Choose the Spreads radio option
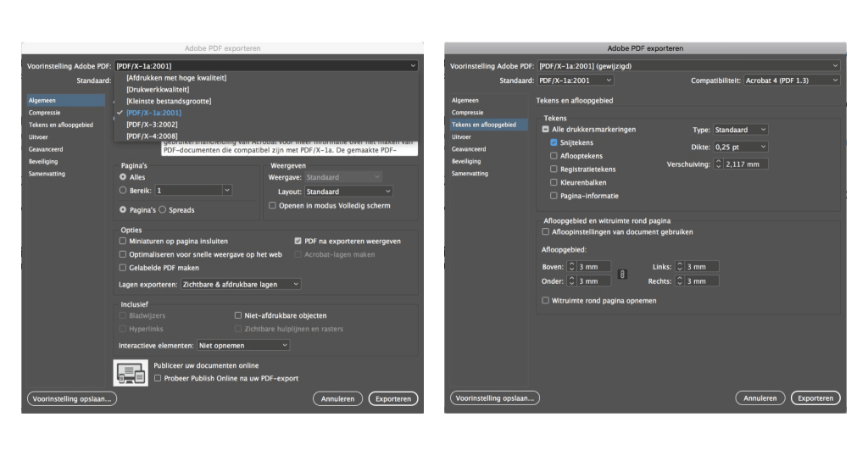 coord(163,209)
